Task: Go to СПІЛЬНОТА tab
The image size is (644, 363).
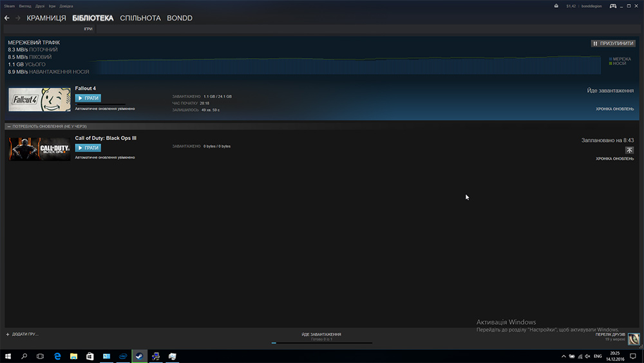Action: 140,18
